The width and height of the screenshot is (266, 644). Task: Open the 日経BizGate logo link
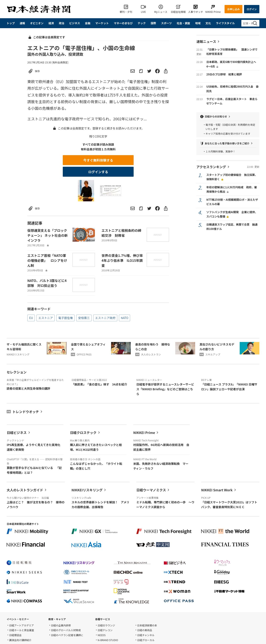pyautogui.click(x=18, y=582)
